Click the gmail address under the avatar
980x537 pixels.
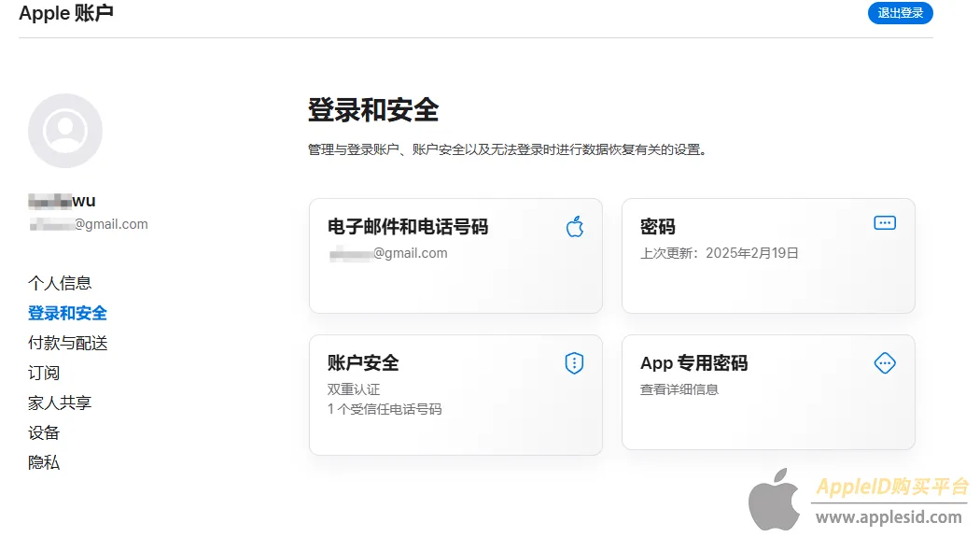pos(89,224)
